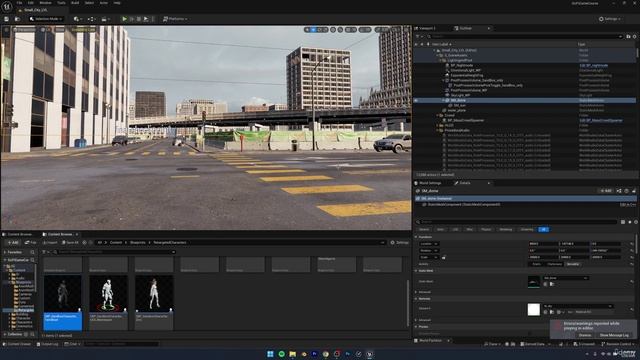This screenshot has width=640, height=360.
Task: Open the Selection Mode dropdown
Action: (x=45, y=19)
